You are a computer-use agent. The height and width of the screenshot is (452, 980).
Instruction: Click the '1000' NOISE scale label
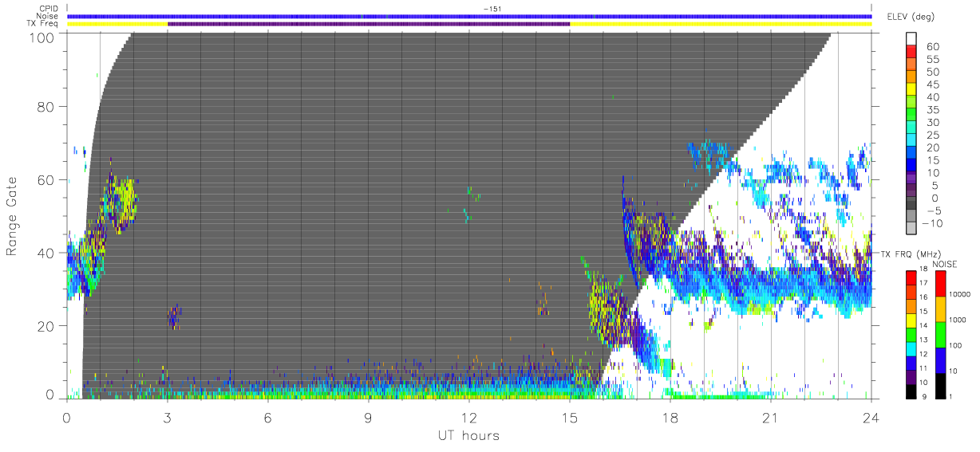[958, 320]
